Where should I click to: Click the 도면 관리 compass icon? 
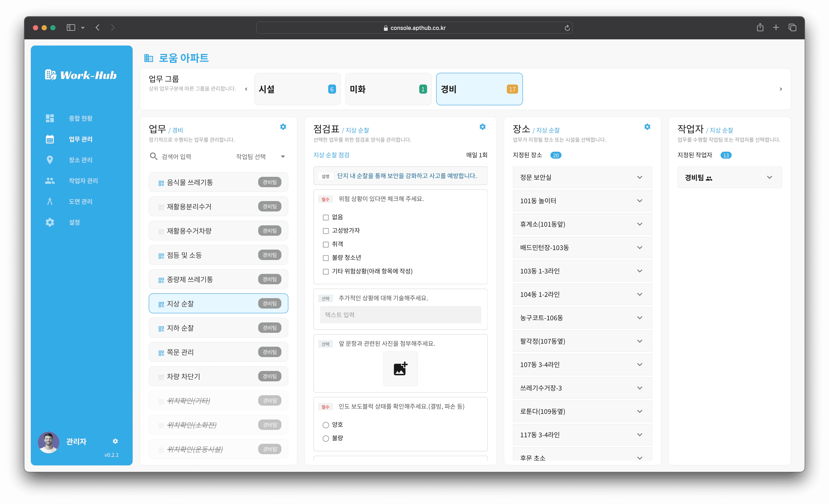(x=50, y=201)
